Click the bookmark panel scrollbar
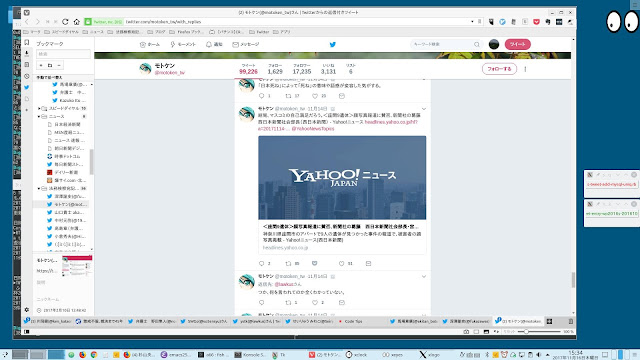640x360 pixels. (x=91, y=162)
